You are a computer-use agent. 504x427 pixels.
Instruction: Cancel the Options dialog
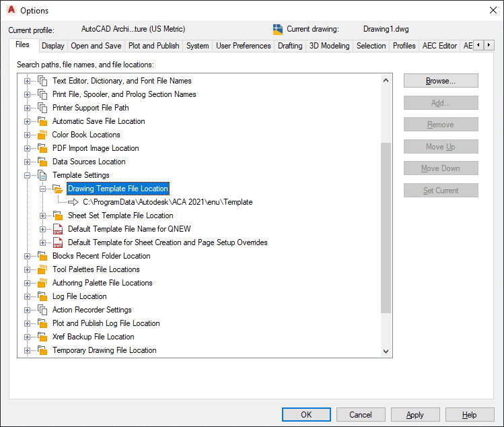tap(361, 415)
